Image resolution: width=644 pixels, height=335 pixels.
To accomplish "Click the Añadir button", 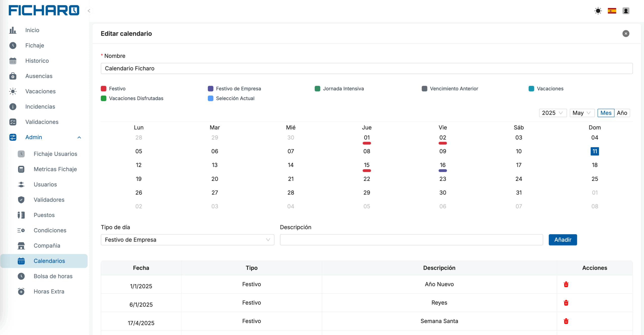I will pyautogui.click(x=562, y=240).
